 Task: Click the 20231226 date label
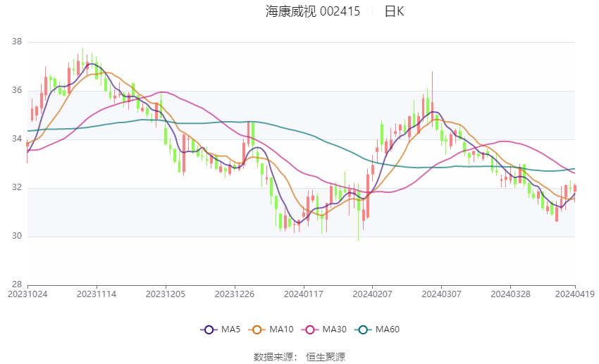pos(235,293)
